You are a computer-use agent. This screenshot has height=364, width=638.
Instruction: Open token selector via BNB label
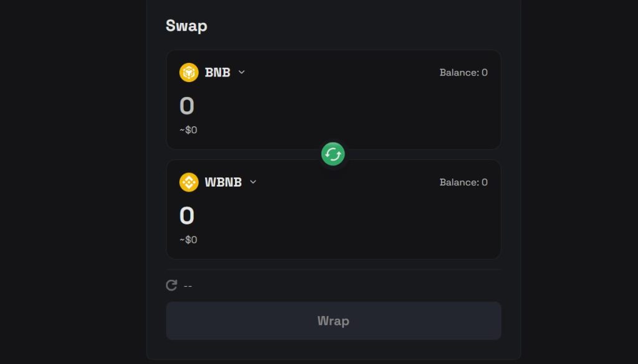(217, 72)
